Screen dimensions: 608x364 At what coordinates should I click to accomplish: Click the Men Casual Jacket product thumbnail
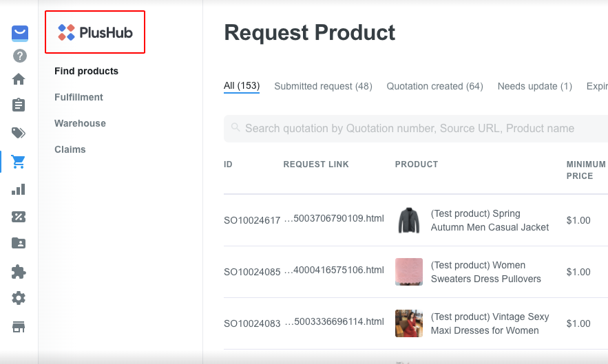coord(409,220)
